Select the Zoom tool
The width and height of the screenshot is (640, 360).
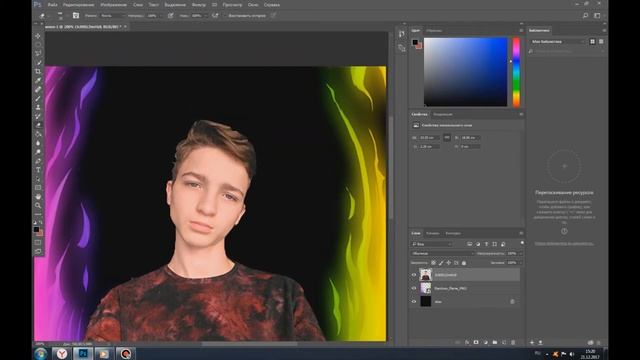(x=38, y=205)
